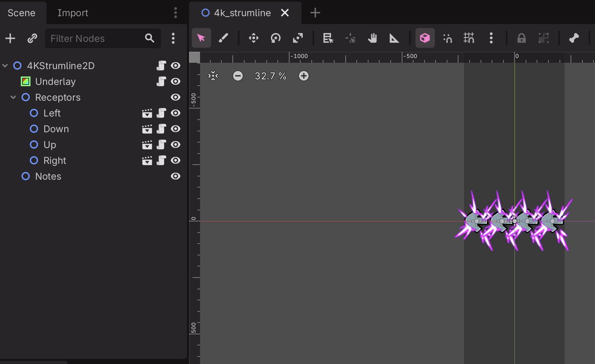This screenshot has width=595, height=364.
Task: Click the magnifier icon in Filter Nodes
Action: [150, 38]
